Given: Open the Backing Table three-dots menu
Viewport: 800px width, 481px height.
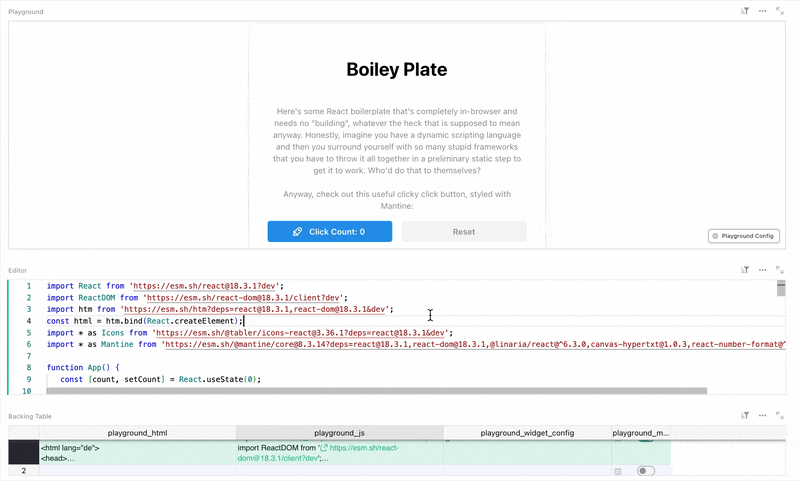Looking at the screenshot, I should coord(762,415).
